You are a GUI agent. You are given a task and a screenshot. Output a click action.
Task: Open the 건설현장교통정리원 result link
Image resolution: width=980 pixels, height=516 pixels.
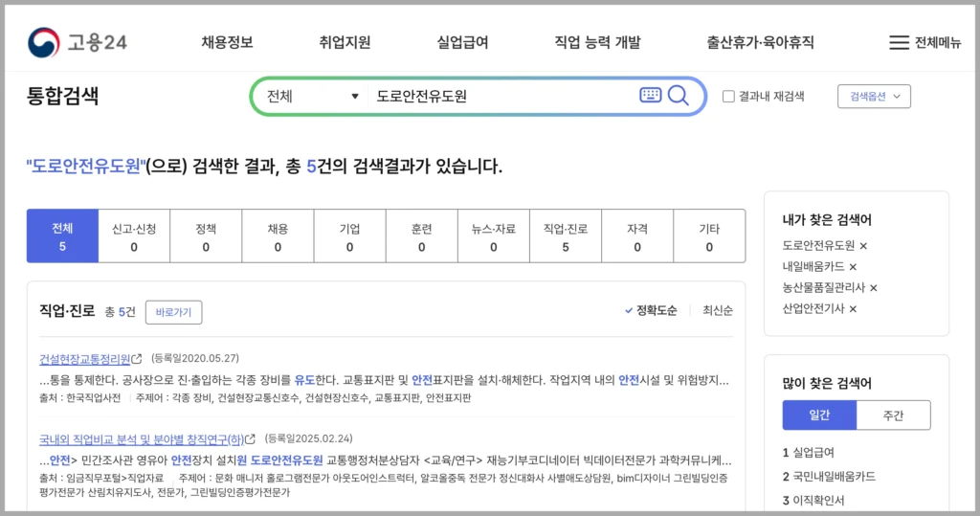(84, 359)
